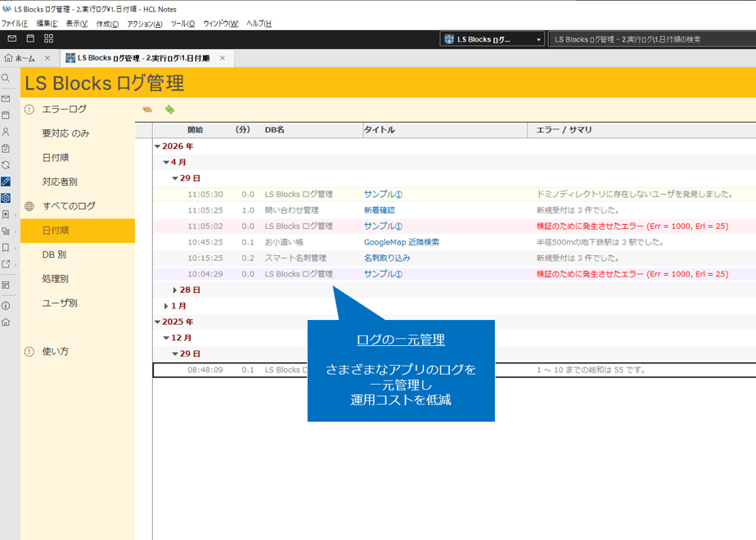Click the layout panel icon in the sidebar
The height and width of the screenshot is (540, 756).
[x=6, y=285]
